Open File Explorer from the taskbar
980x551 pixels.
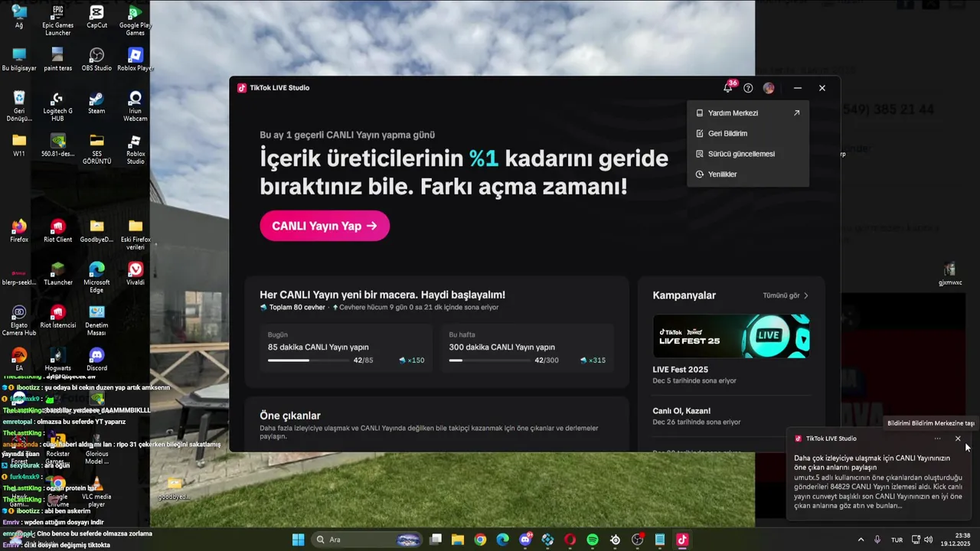click(x=458, y=540)
